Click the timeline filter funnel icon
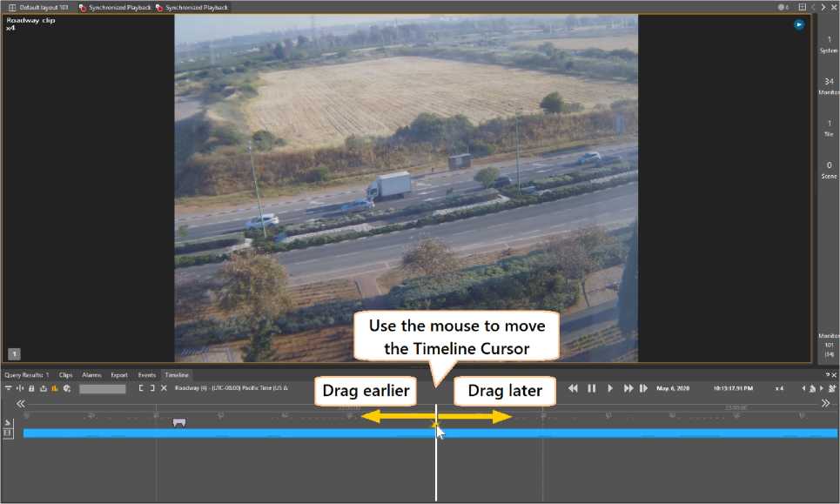Screen dimensions: 840x504 coord(9,388)
